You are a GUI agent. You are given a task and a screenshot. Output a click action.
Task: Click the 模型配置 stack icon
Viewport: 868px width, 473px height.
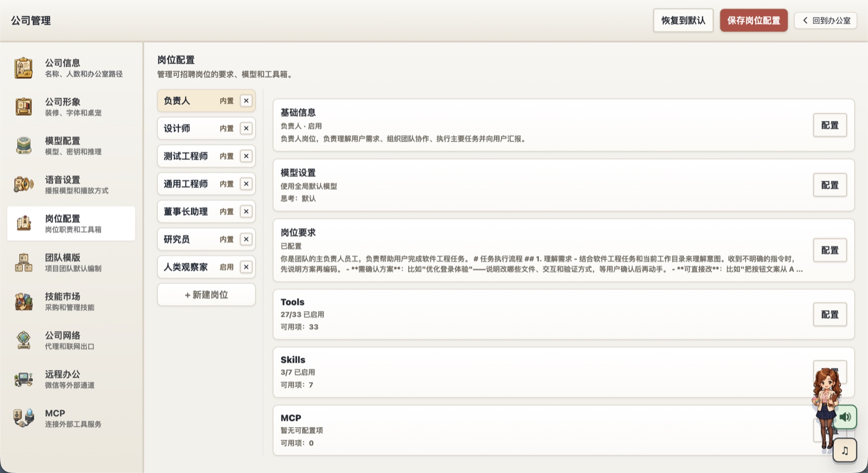pyautogui.click(x=23, y=146)
